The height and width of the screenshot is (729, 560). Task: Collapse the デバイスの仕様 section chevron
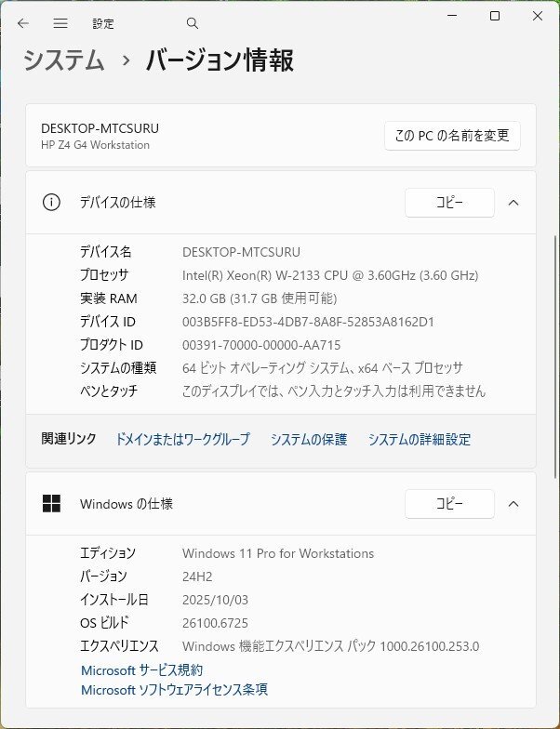[x=513, y=203]
